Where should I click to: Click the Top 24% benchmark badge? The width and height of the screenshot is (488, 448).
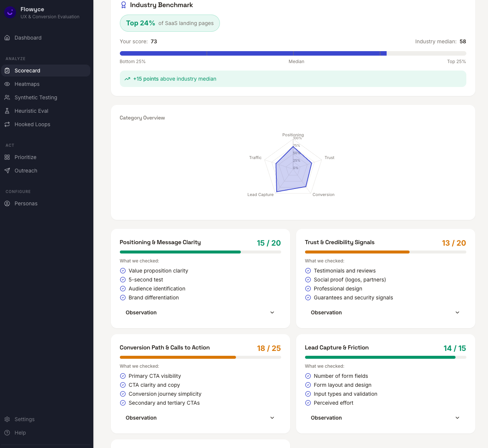point(170,23)
